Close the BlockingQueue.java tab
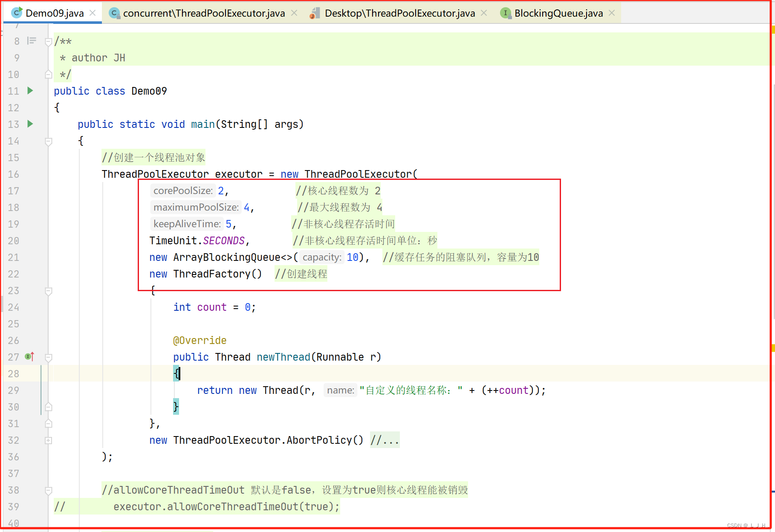This screenshot has width=775, height=532. (x=612, y=13)
